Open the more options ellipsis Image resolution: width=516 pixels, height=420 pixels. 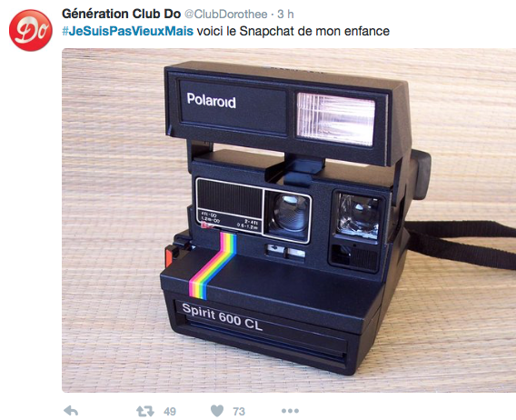(x=291, y=411)
